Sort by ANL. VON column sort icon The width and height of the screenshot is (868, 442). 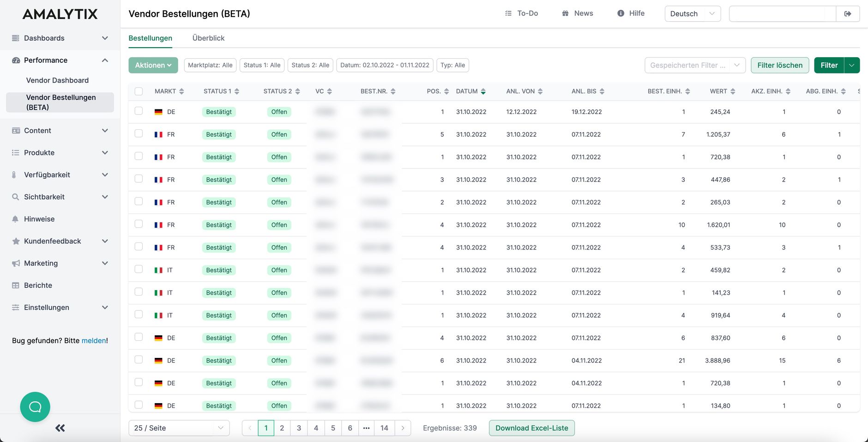pyautogui.click(x=540, y=91)
